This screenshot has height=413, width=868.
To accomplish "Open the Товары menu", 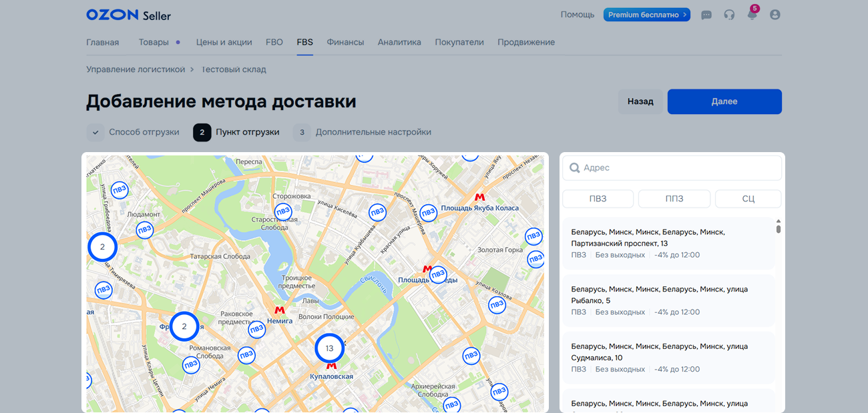I will pos(154,42).
